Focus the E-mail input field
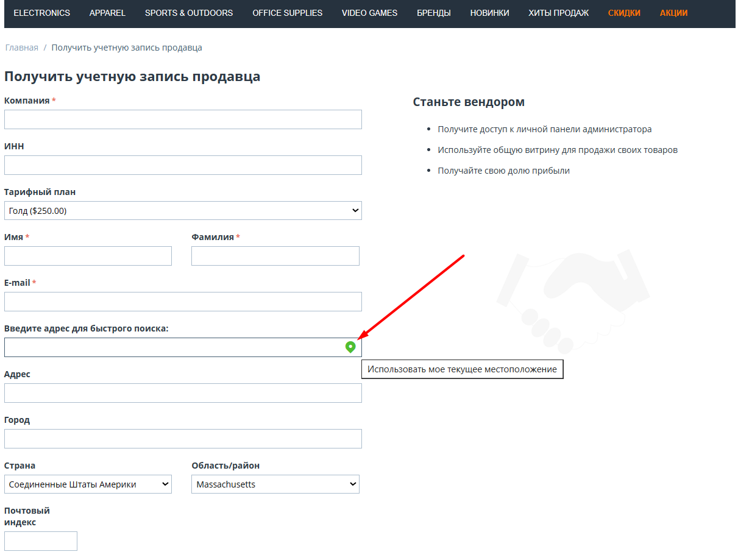Screen dimensions: 738x560 click(x=183, y=302)
